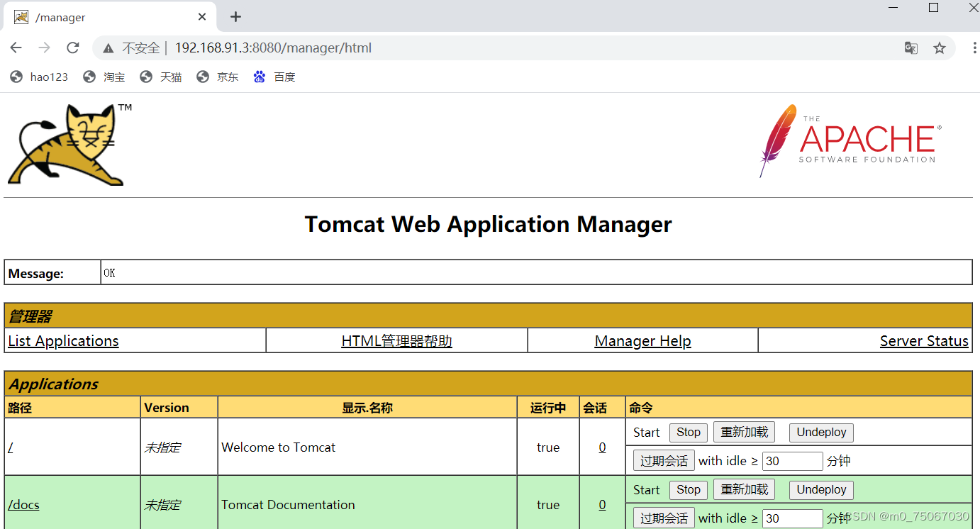Open the Google Translate page icon
This screenshot has height=529, width=980.
pyautogui.click(x=911, y=48)
